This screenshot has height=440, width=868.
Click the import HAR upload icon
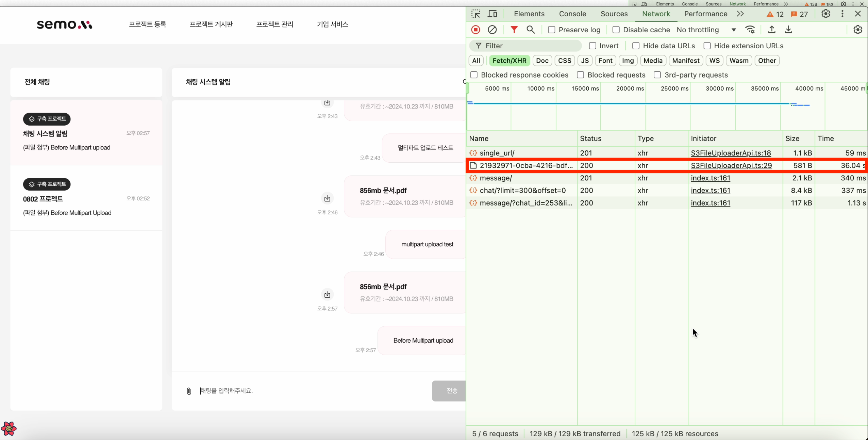[x=772, y=30]
